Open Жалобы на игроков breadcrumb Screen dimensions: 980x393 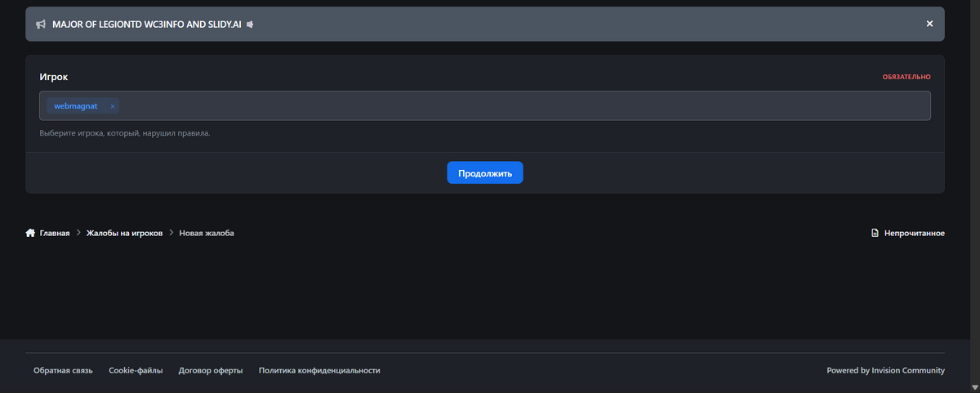coord(125,233)
